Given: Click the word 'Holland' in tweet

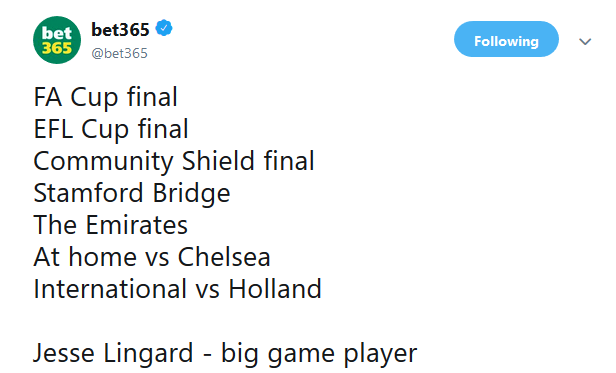Looking at the screenshot, I should click(x=275, y=289).
